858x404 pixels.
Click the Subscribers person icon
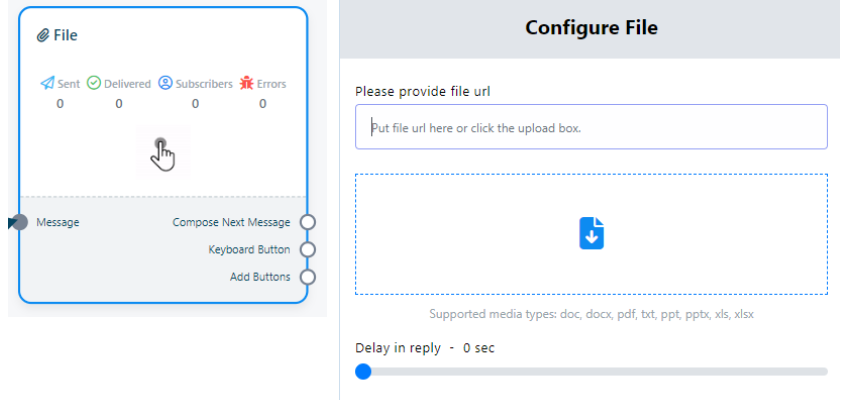point(165,84)
